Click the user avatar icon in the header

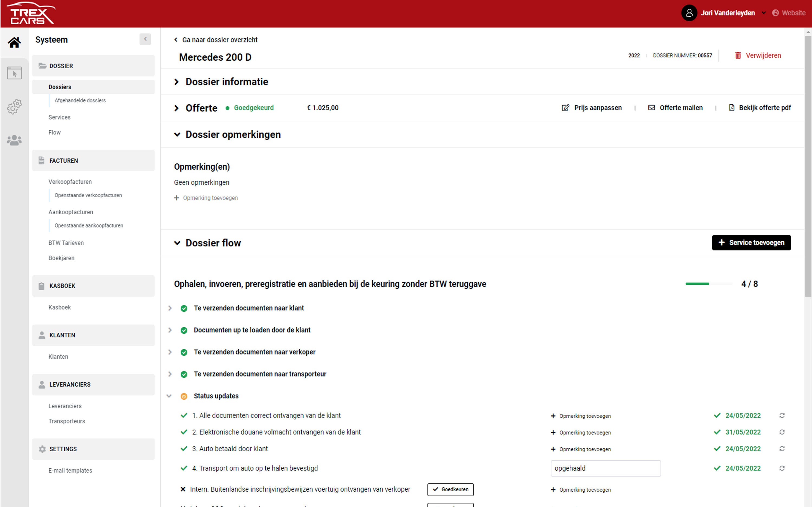coord(689,13)
